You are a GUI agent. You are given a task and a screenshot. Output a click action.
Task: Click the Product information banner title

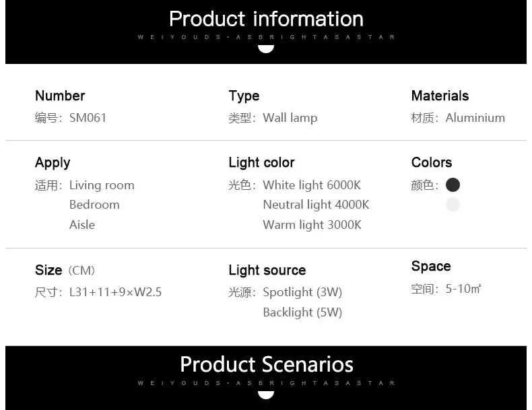(266, 19)
